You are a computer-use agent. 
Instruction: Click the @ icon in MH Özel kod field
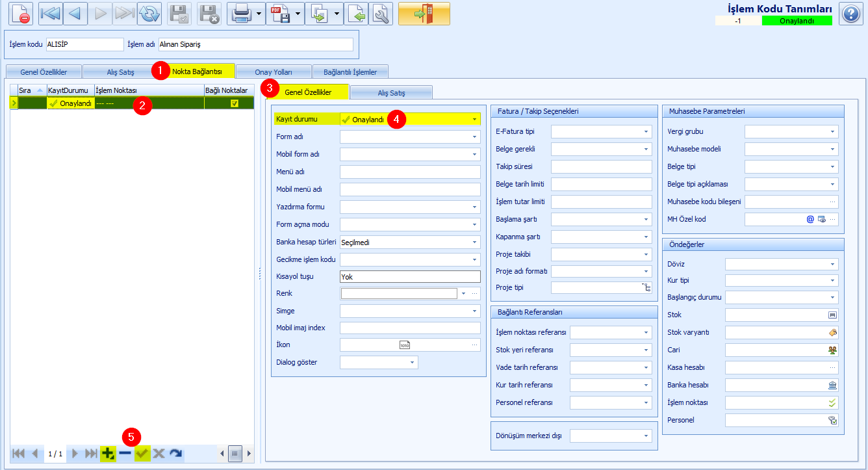coord(810,219)
